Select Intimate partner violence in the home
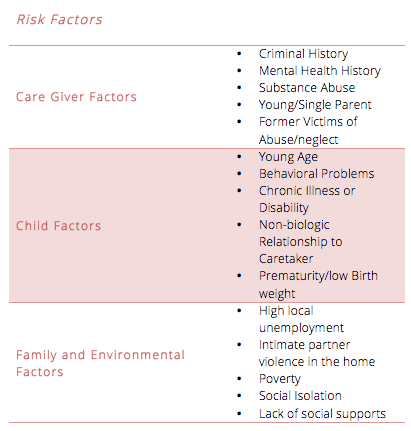The image size is (411, 431). pos(317,353)
